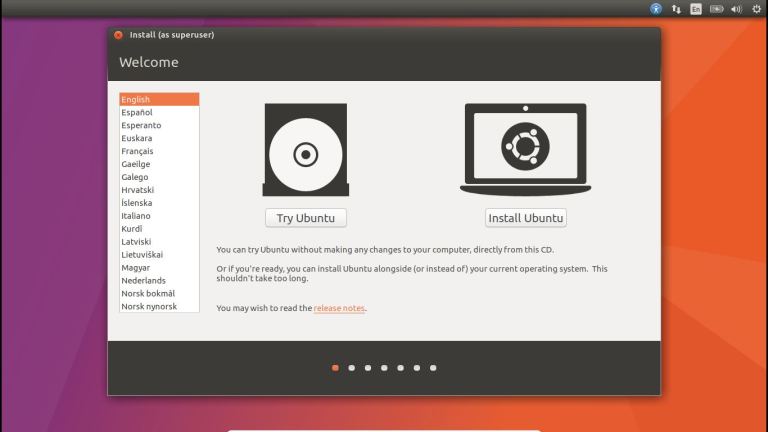Pick Hrvatski from the language list

159,190
